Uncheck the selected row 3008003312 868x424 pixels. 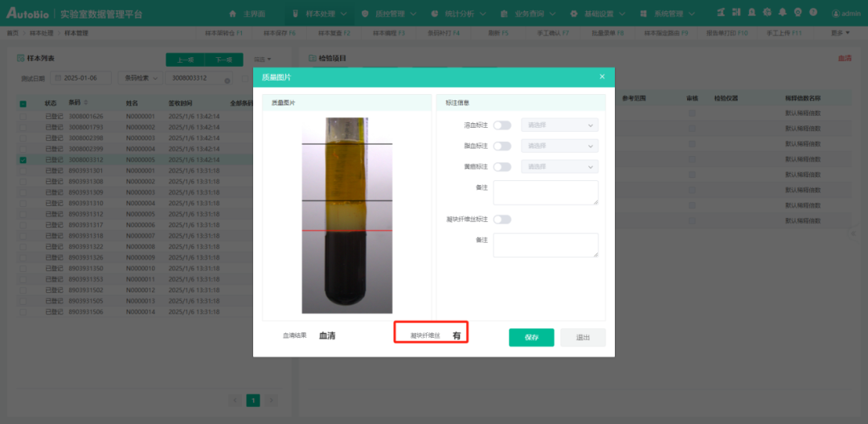click(x=23, y=160)
